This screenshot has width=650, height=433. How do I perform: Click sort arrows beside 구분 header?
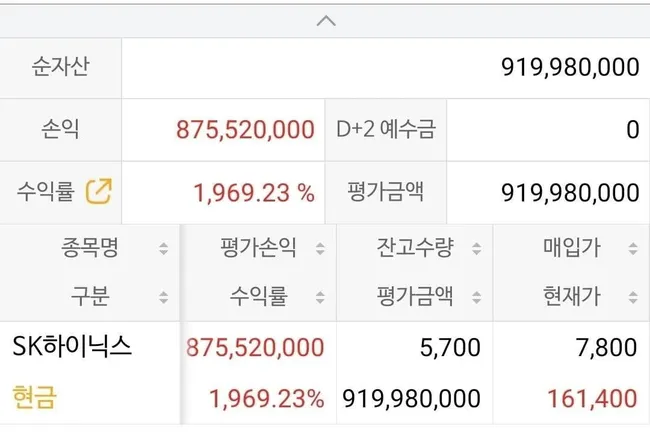tap(164, 296)
